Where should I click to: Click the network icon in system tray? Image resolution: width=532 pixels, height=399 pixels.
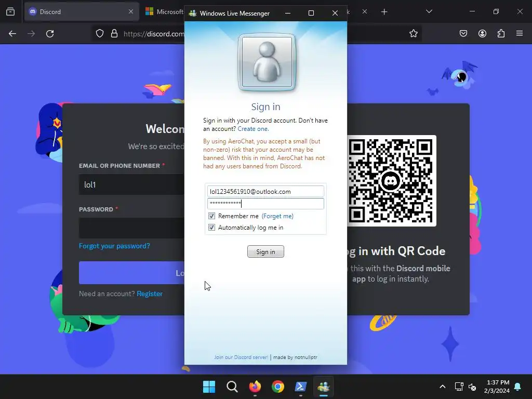pos(459,387)
